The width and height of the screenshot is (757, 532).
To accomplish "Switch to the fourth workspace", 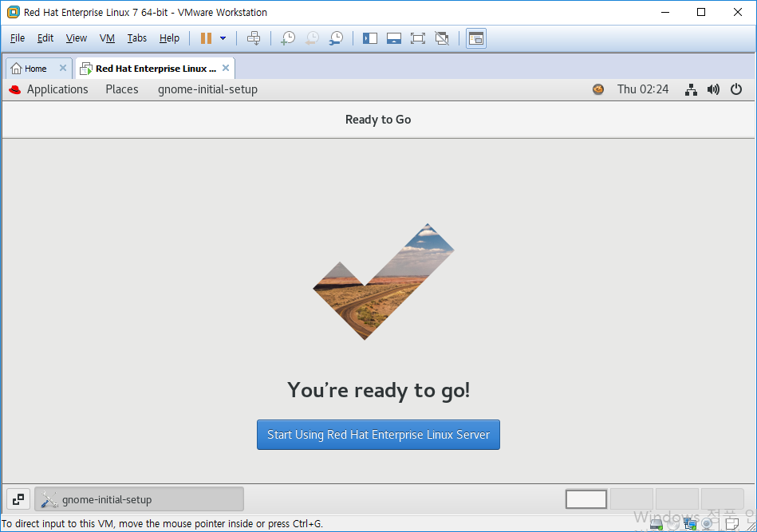I will tap(722, 499).
